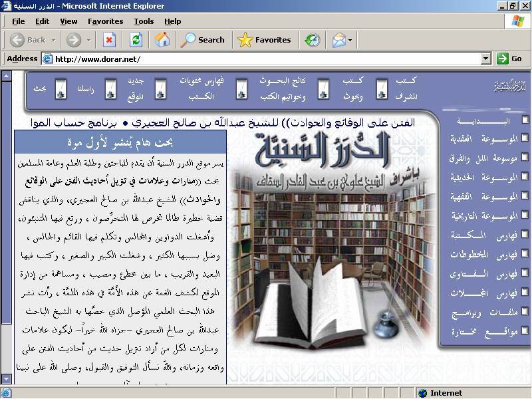Open the View menu
532x399 pixels.
pos(68,21)
